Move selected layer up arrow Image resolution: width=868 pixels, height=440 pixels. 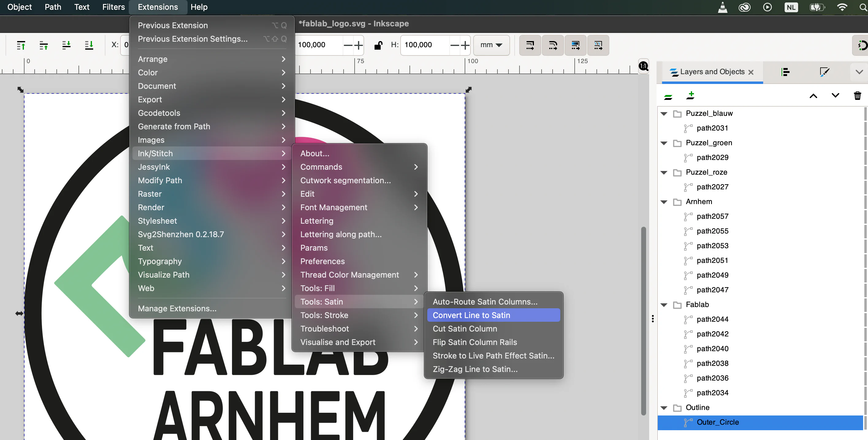pyautogui.click(x=813, y=96)
